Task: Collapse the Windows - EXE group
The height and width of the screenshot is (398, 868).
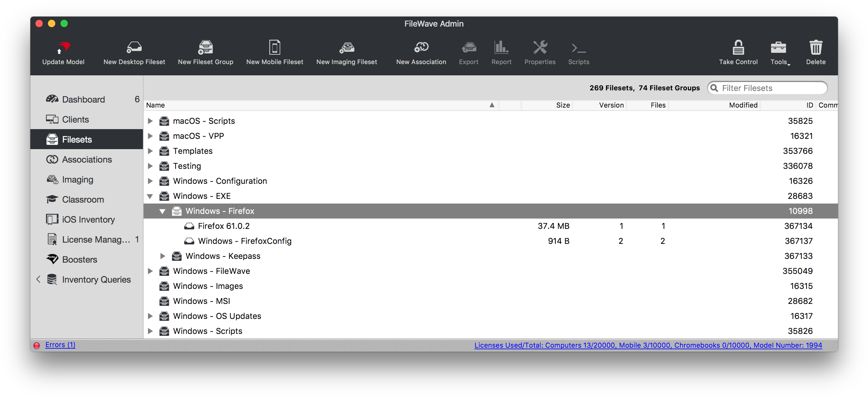Action: [150, 196]
